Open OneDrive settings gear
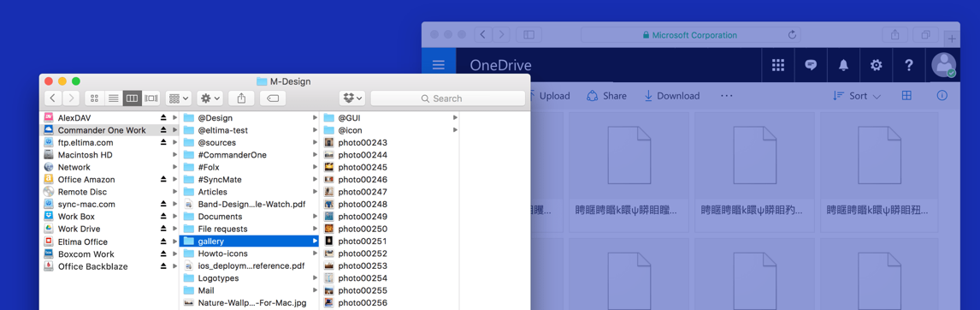Screen dimensions: 980x310 877,64
